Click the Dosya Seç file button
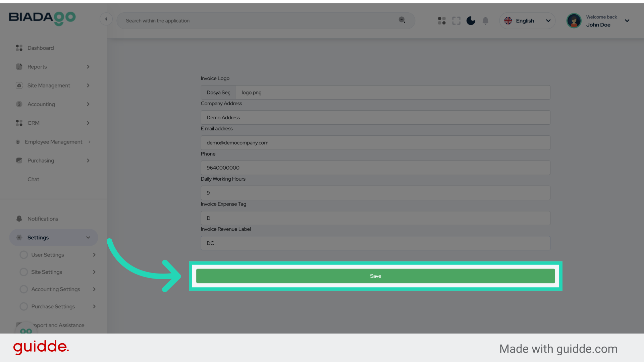Screen dimensions: 644x362 click(x=218, y=93)
